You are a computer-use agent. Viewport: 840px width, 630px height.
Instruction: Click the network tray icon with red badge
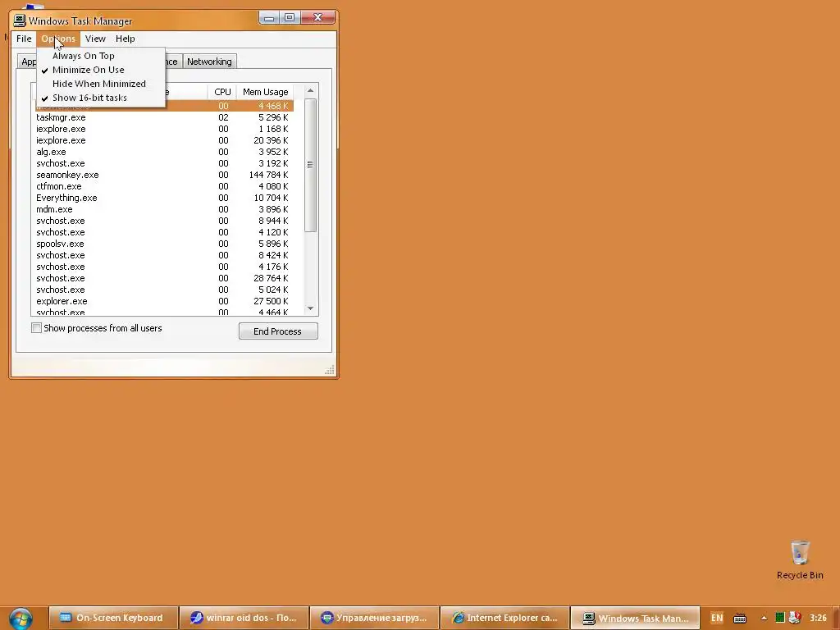click(x=795, y=618)
